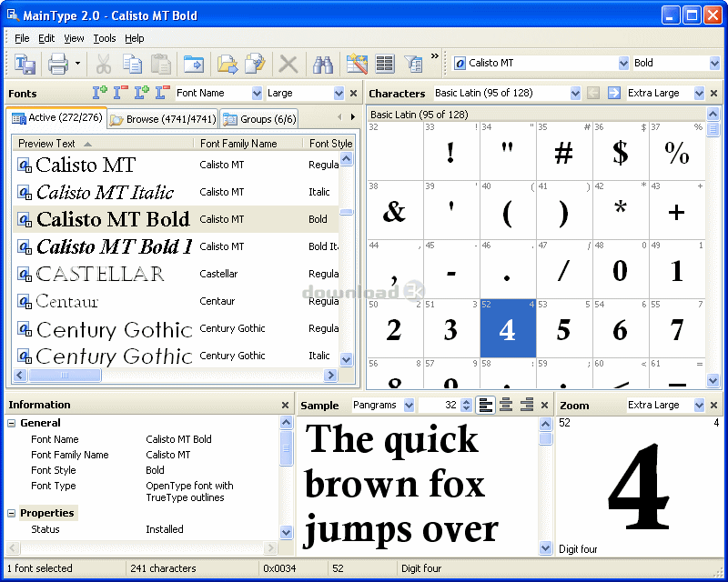Click the font icon beside Castellar preview
Image resolution: width=728 pixels, height=582 pixels.
point(25,274)
